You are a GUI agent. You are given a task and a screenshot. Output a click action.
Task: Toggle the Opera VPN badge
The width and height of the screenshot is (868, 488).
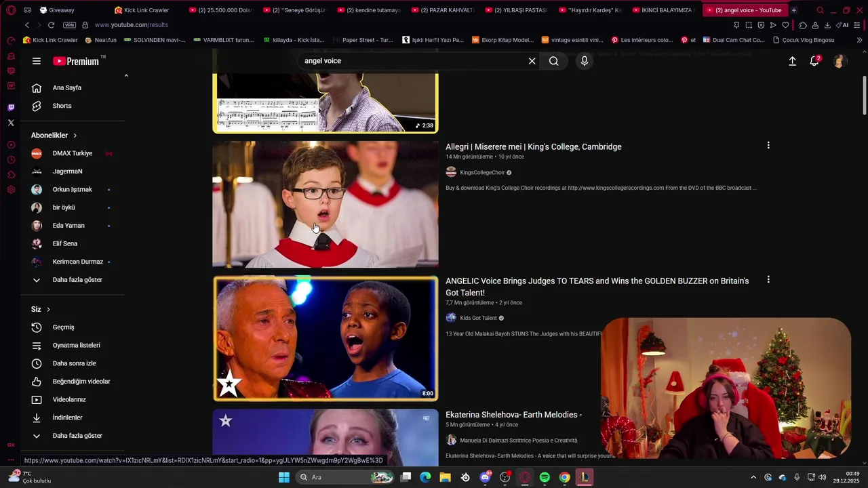point(69,25)
